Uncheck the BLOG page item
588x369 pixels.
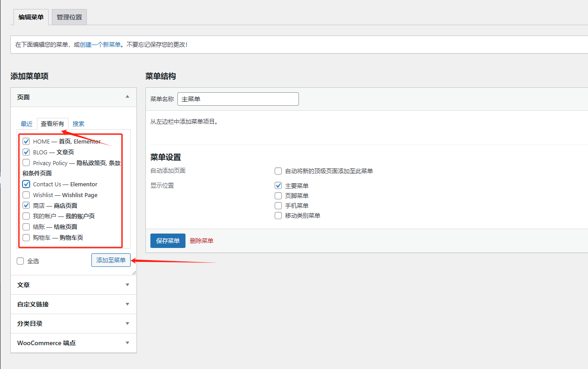click(26, 152)
